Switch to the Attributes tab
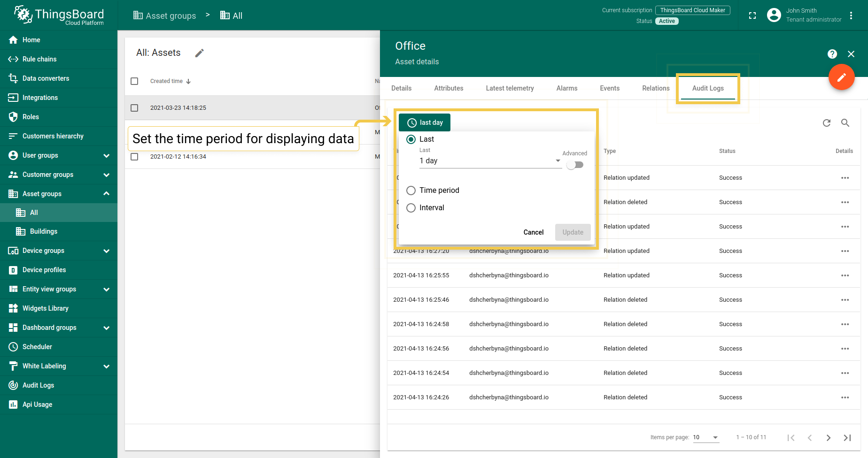The height and width of the screenshot is (458, 868). coord(449,88)
